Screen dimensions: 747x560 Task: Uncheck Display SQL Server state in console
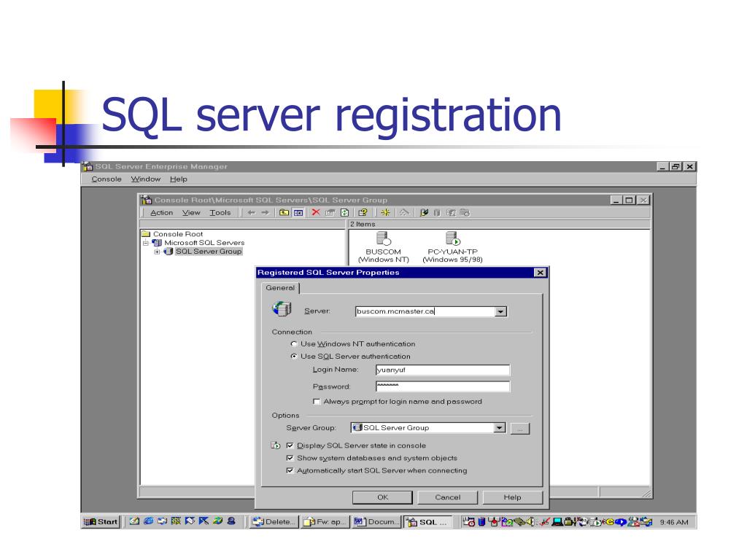290,446
